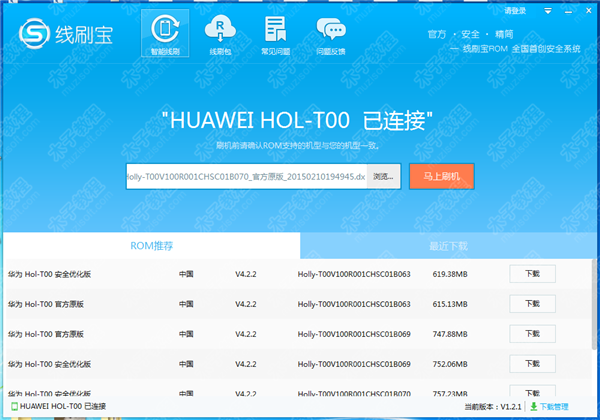Open the 线刷包 ROM package cloud icon

(x=220, y=35)
